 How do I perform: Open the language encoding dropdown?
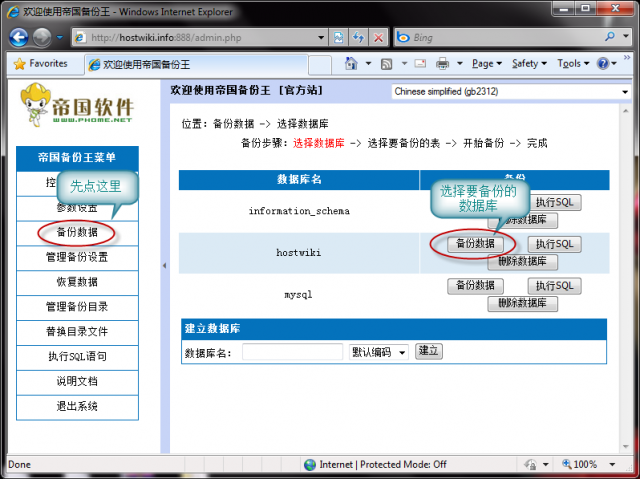click(x=510, y=92)
